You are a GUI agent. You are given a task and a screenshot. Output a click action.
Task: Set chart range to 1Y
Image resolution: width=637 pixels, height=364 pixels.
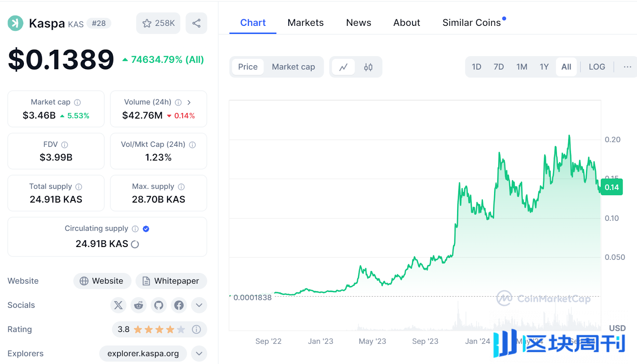point(544,67)
